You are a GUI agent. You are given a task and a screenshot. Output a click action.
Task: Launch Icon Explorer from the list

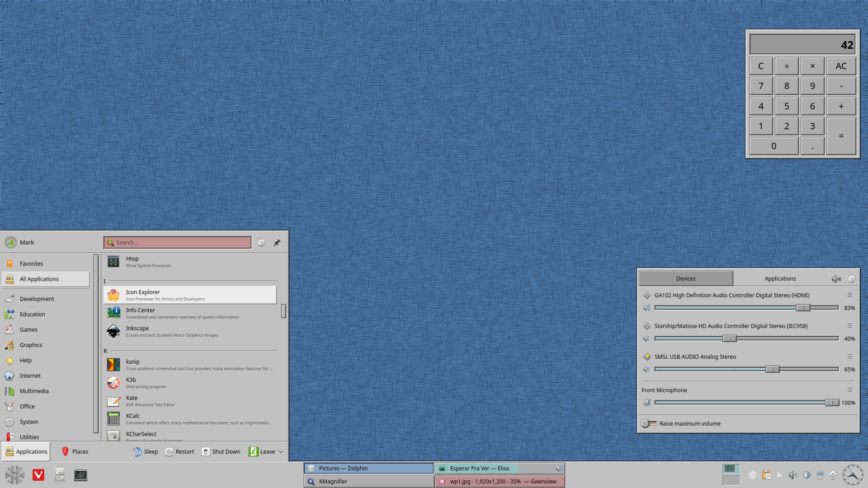point(190,295)
